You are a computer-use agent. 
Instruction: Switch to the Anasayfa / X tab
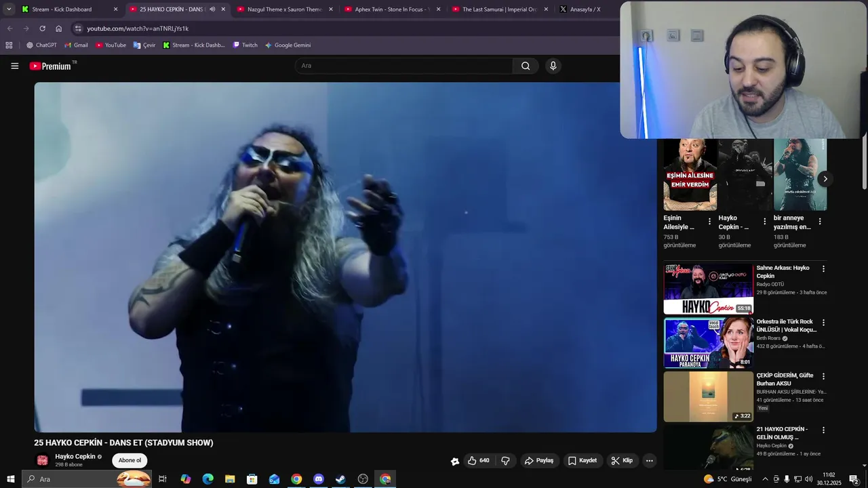tap(587, 9)
